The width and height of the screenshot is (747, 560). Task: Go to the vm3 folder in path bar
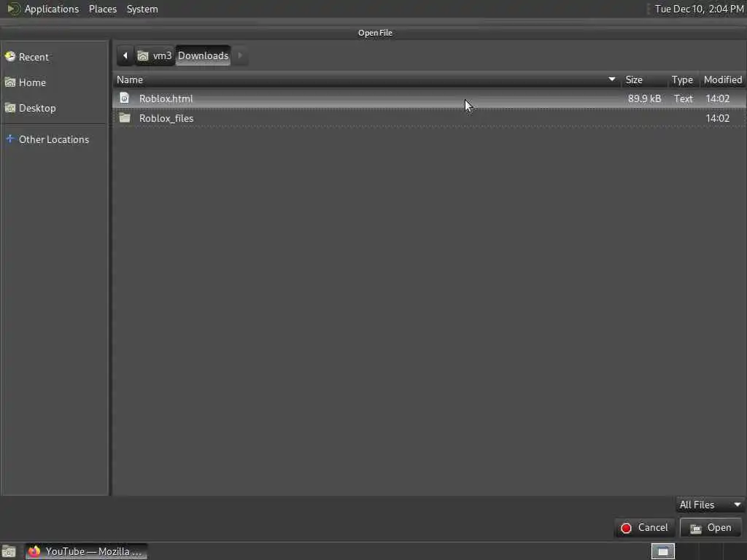pos(155,55)
